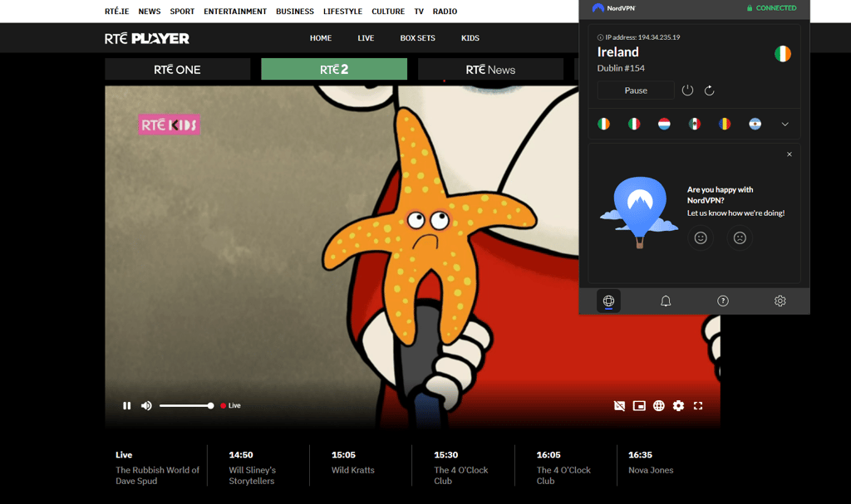Open LIVE in RTÉ Player nav
The image size is (851, 504).
(x=366, y=38)
